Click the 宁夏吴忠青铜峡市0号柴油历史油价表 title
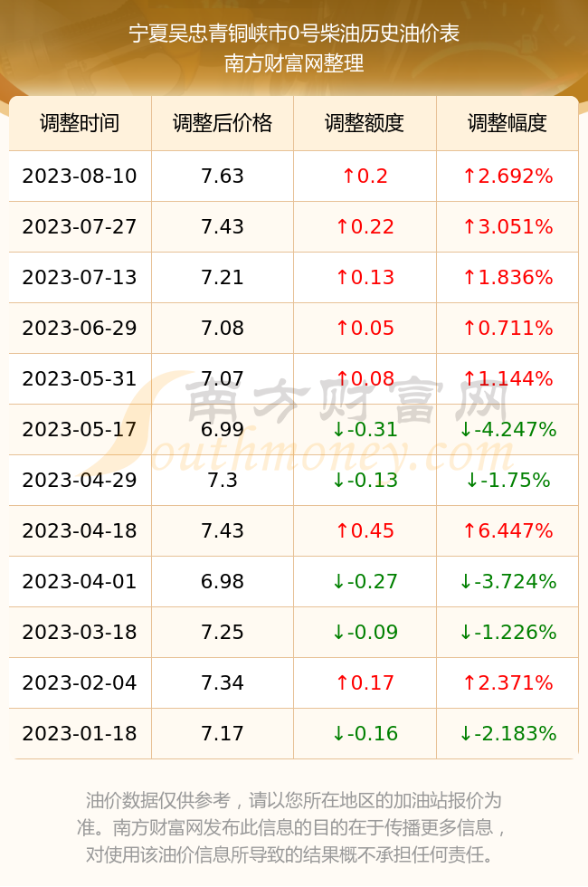Viewport: 588px width, 887px height. click(x=294, y=33)
